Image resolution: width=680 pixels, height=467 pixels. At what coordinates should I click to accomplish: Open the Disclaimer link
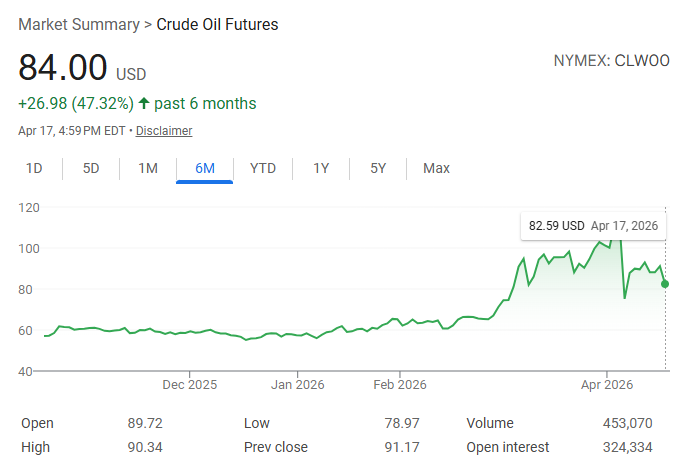pyautogui.click(x=164, y=131)
